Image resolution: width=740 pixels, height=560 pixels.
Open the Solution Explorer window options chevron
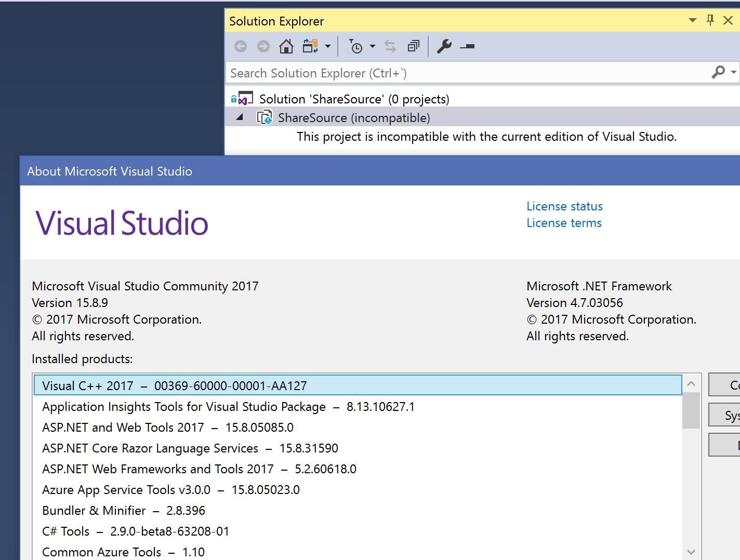(x=692, y=20)
